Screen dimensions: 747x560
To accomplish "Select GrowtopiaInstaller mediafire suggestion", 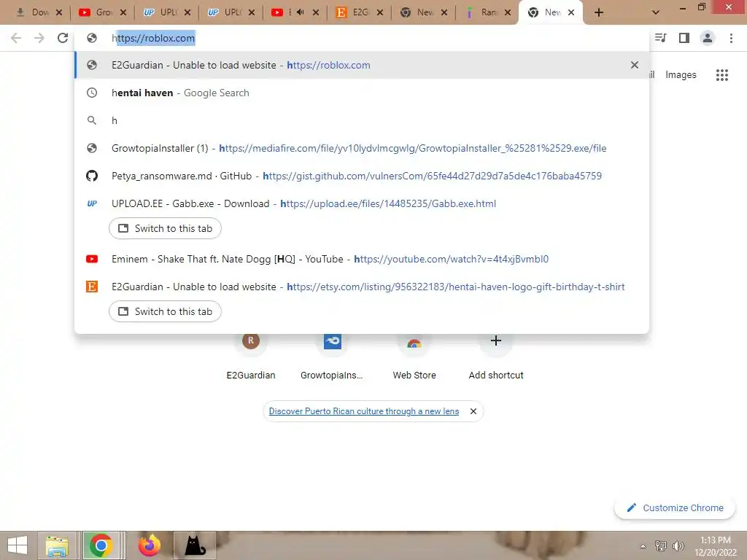I will (362, 148).
